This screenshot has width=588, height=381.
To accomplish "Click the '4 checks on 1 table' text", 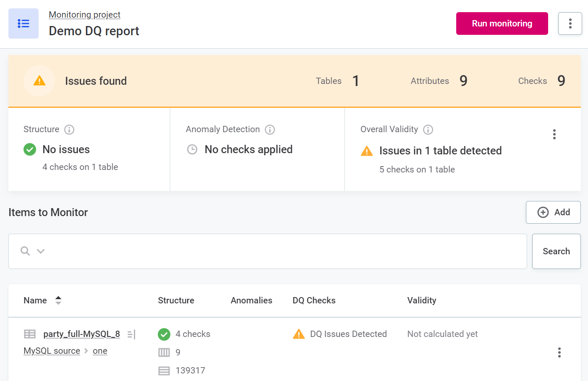I will pos(80,167).
